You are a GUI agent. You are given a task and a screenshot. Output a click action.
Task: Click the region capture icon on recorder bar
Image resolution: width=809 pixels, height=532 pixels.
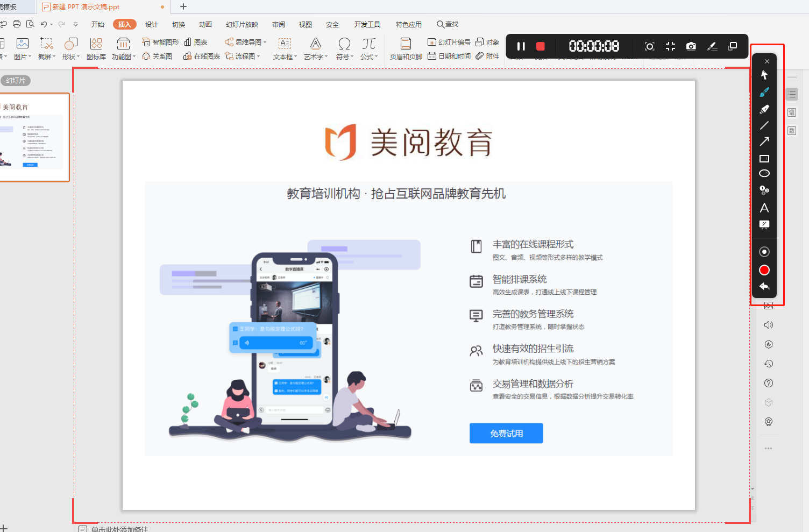649,46
